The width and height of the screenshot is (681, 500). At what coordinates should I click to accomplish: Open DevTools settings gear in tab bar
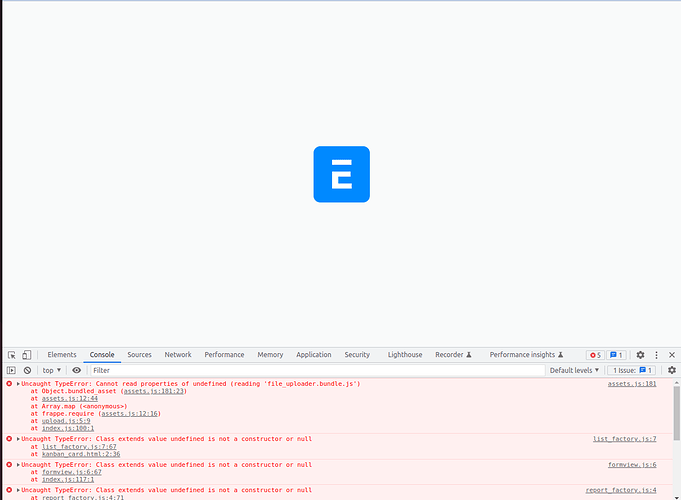click(x=640, y=355)
